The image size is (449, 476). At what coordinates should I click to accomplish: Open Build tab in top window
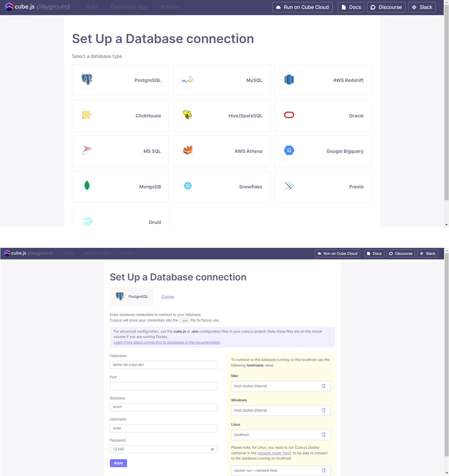pos(92,7)
